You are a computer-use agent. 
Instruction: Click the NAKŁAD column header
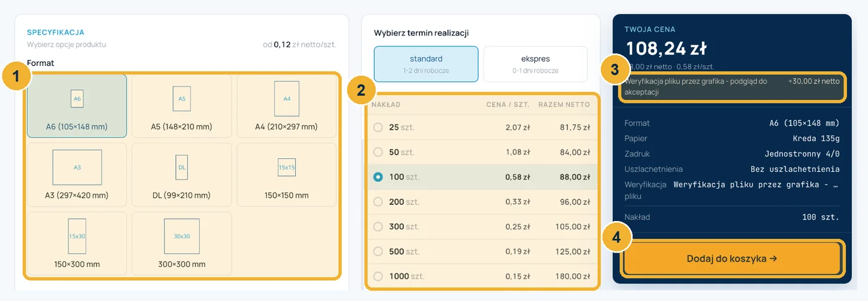(386, 104)
